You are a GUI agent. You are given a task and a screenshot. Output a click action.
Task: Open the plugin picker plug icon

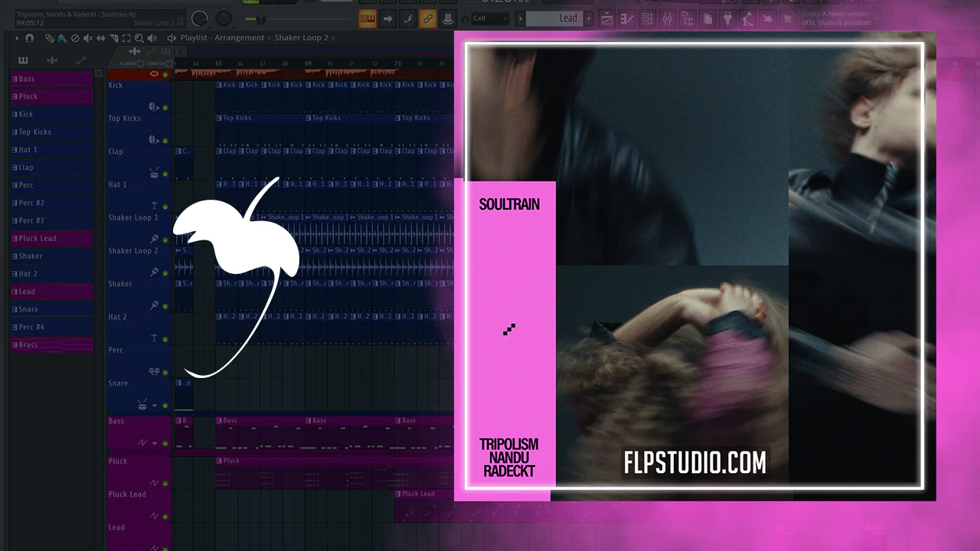point(727,18)
